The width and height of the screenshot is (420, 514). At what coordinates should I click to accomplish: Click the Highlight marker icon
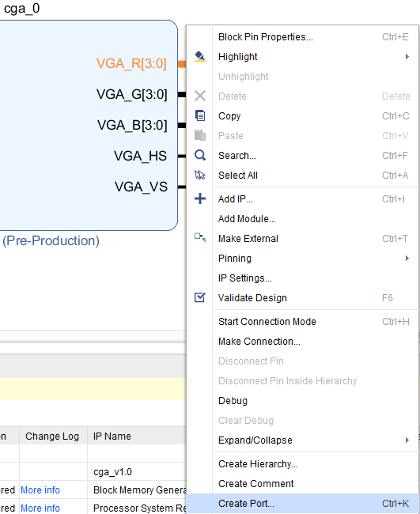point(200,56)
